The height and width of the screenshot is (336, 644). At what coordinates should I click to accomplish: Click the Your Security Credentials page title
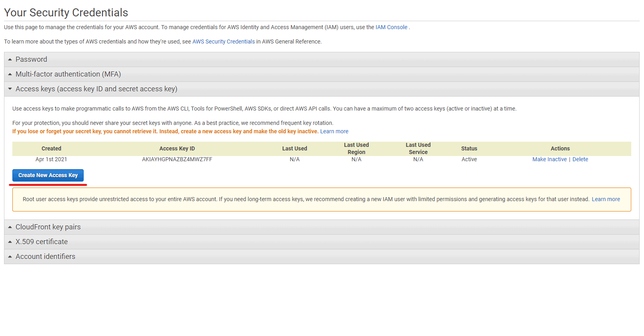tap(66, 12)
